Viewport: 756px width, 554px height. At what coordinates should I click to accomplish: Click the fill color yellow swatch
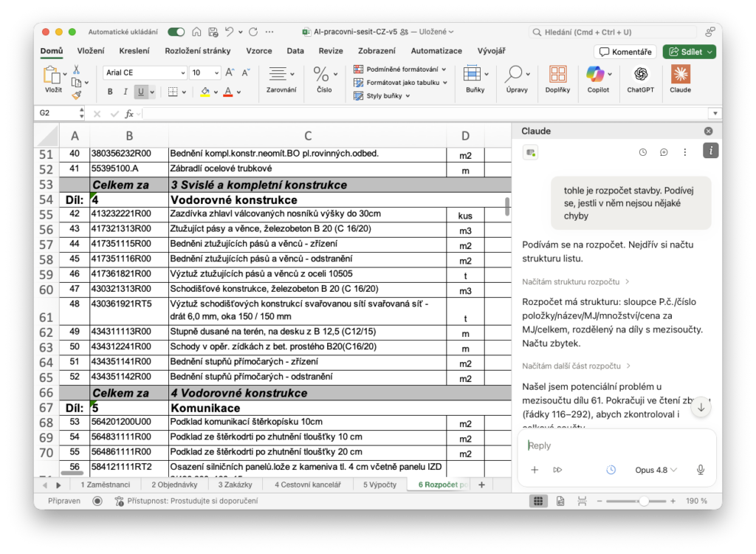205,92
